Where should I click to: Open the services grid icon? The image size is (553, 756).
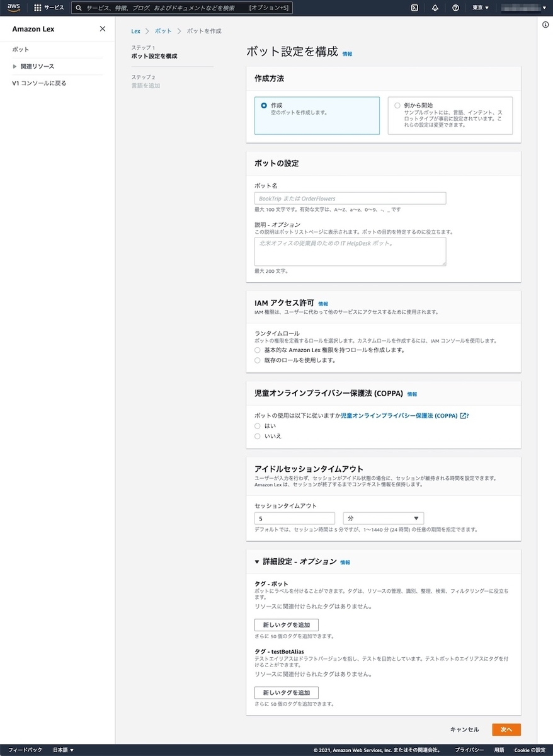tap(37, 8)
